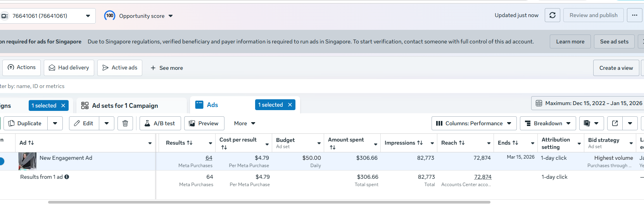Toggle the New Engagement Ad on/off switch
Image resolution: width=644 pixels, height=209 pixels.
coord(2,161)
